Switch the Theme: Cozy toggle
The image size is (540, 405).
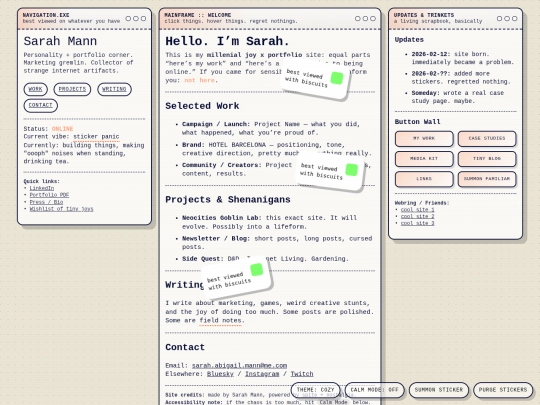click(315, 390)
